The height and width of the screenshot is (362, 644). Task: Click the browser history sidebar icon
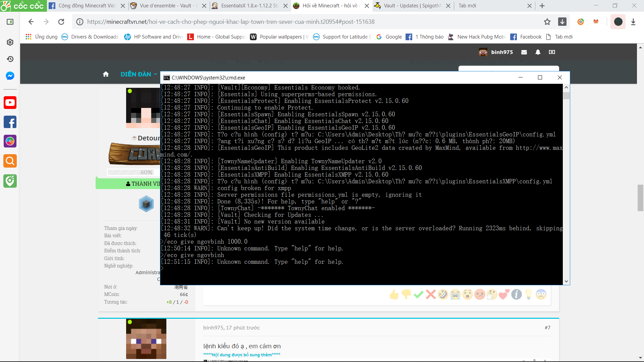10,59
